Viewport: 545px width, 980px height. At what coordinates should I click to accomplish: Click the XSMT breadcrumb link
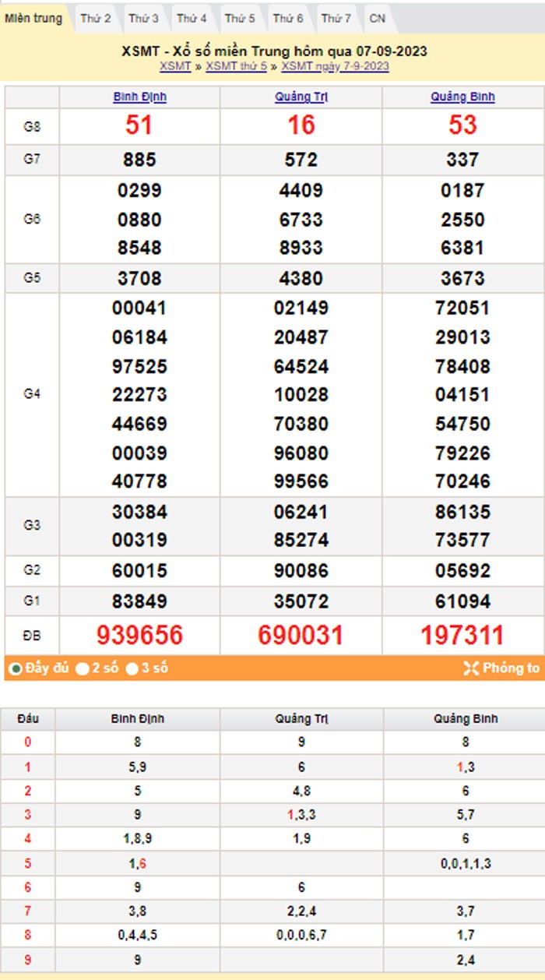point(175,66)
